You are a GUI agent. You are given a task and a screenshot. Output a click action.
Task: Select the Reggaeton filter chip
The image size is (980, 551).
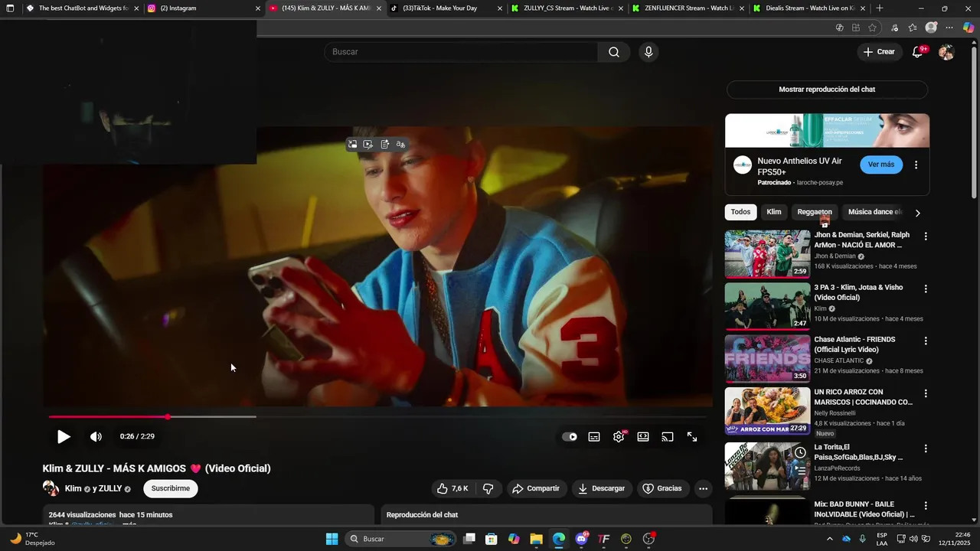[x=815, y=212]
